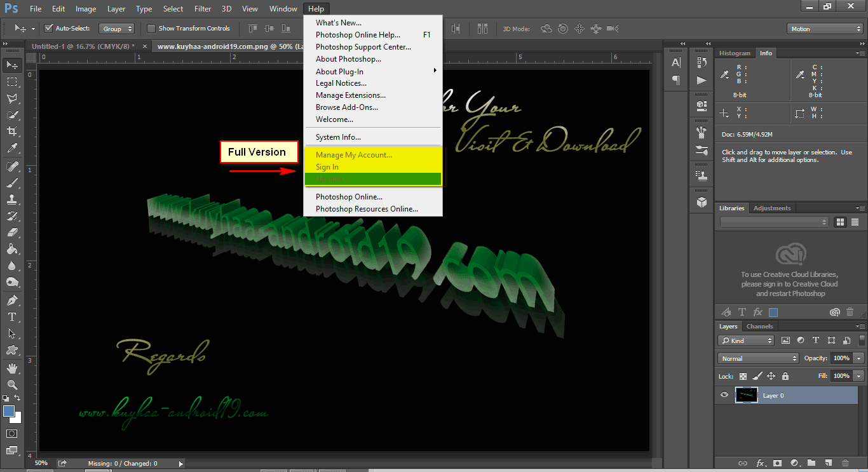Open the Group dropdown in options bar
The image size is (868, 472).
[x=117, y=29]
